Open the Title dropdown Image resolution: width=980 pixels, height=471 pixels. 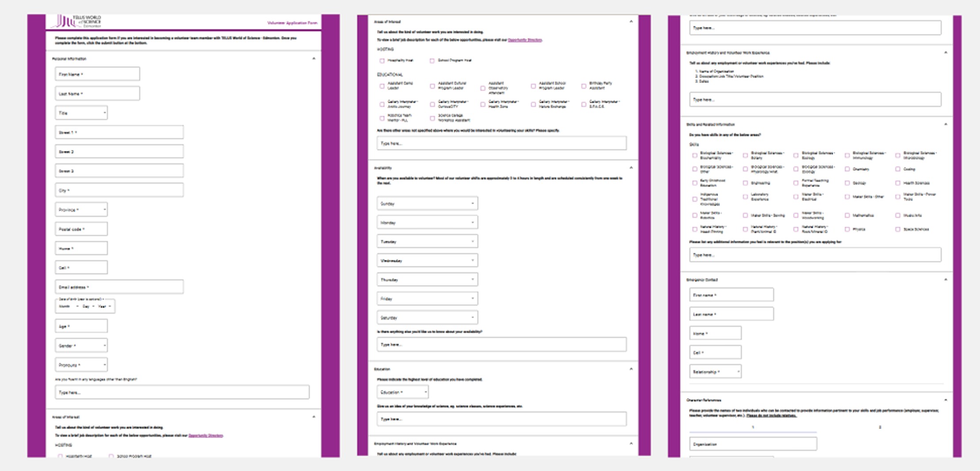81,113
